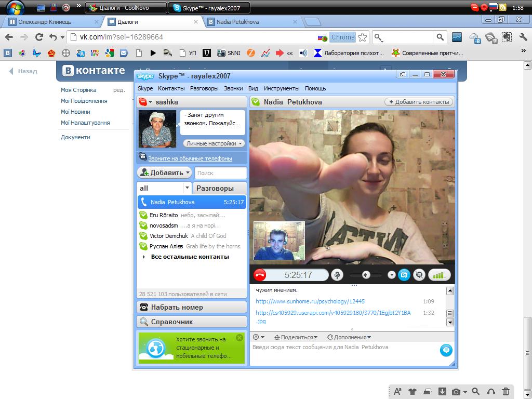532x399 pixels.
Task: Switch to Разговоры tab
Action: [x=220, y=188]
